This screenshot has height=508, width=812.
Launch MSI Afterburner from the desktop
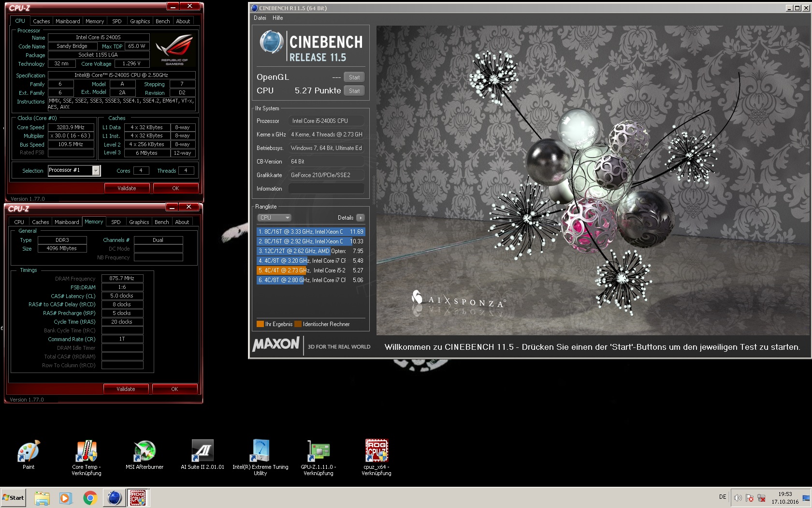click(145, 455)
